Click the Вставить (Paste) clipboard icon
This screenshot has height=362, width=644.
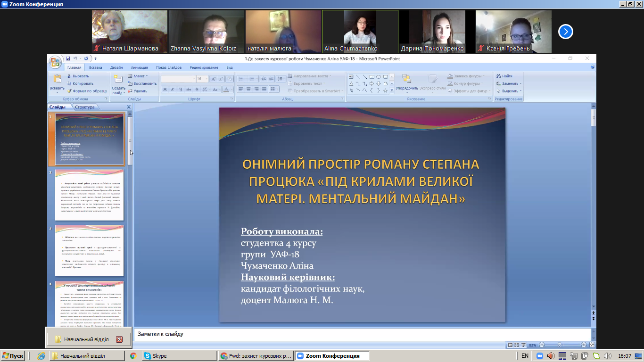click(57, 80)
